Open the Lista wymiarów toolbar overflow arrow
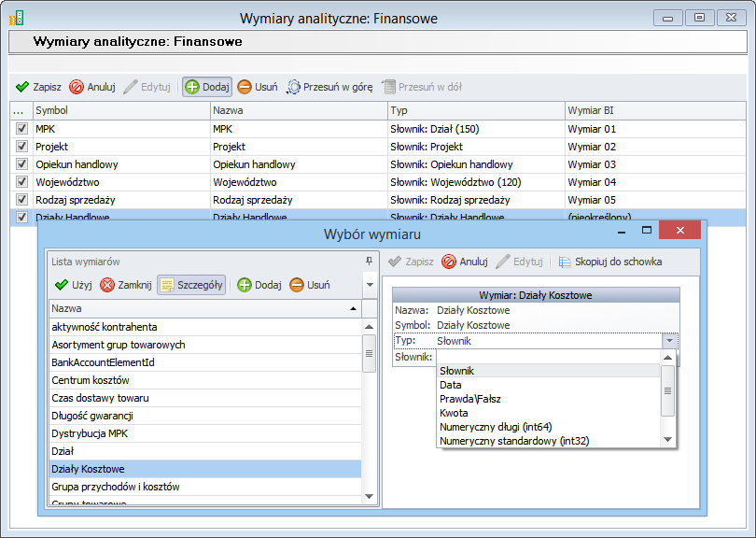This screenshot has width=756, height=538. (x=370, y=285)
